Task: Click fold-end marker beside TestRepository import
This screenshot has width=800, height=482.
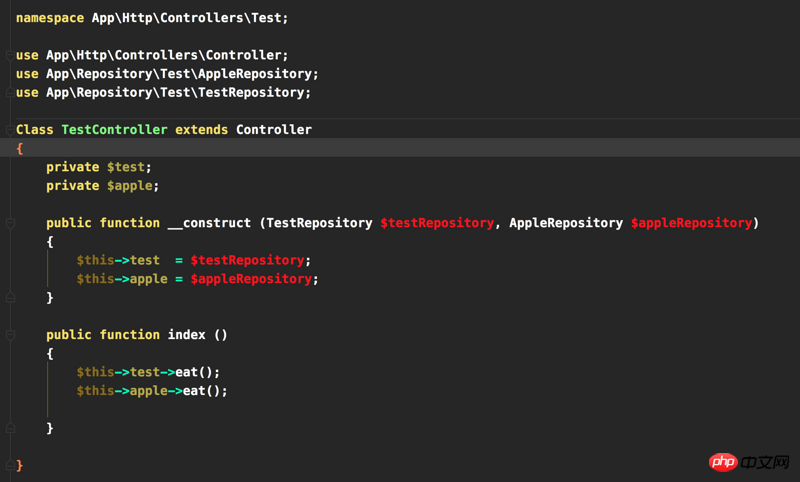Action: coord(10,92)
